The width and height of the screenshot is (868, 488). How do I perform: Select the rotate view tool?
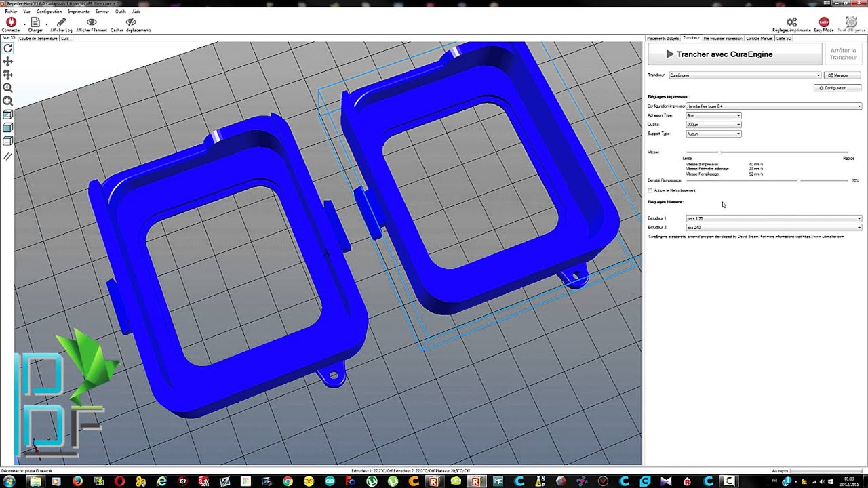(8, 48)
